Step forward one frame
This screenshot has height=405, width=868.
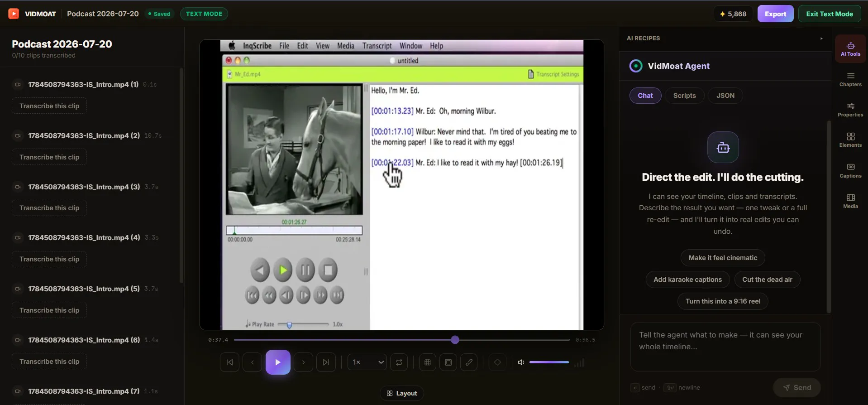click(x=303, y=362)
